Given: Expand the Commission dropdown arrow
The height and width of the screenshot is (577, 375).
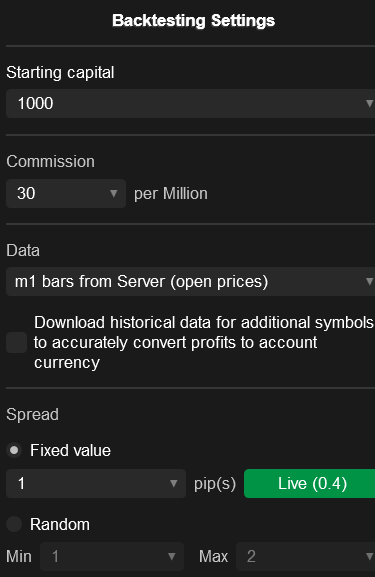Looking at the screenshot, I should 114,194.
